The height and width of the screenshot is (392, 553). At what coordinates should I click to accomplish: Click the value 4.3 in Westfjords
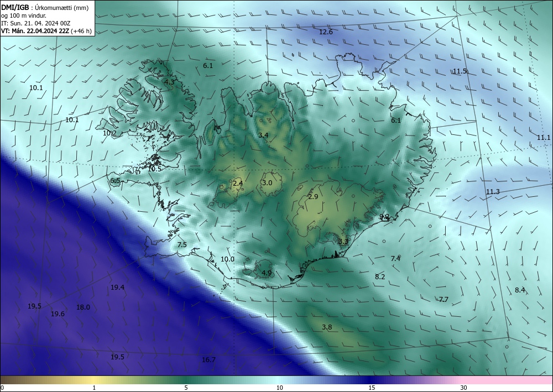click(169, 82)
